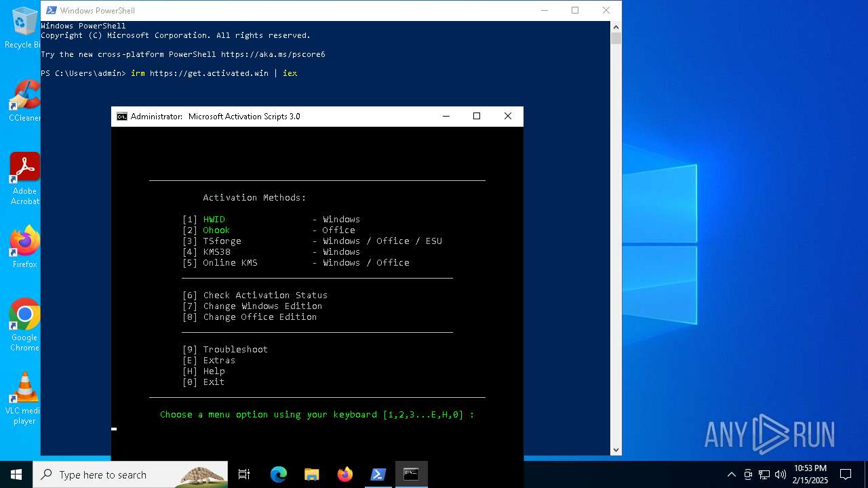The image size is (868, 488).
Task: Click the Troubleshoot menu line
Action: [x=225, y=350]
